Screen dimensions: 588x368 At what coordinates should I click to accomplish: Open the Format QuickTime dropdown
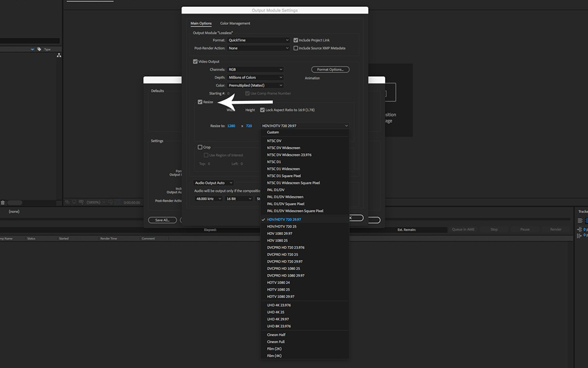pyautogui.click(x=258, y=40)
